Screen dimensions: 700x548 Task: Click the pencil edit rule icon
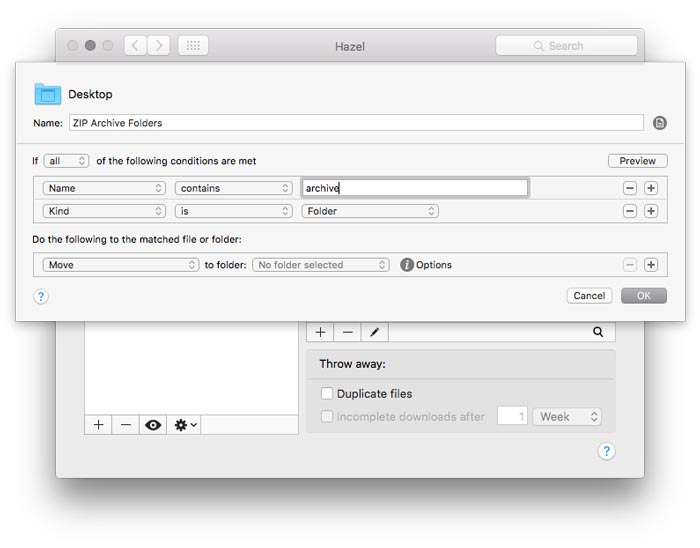(374, 332)
